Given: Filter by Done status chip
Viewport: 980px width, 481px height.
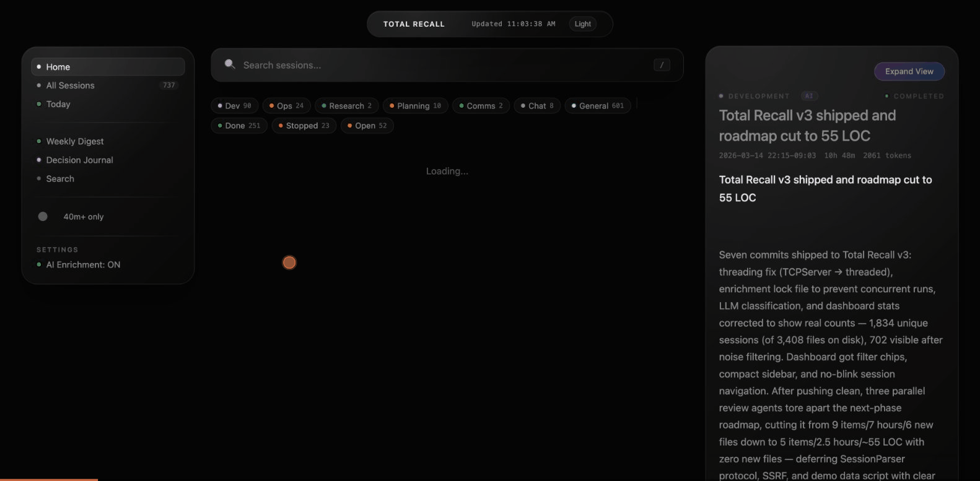Looking at the screenshot, I should (239, 126).
